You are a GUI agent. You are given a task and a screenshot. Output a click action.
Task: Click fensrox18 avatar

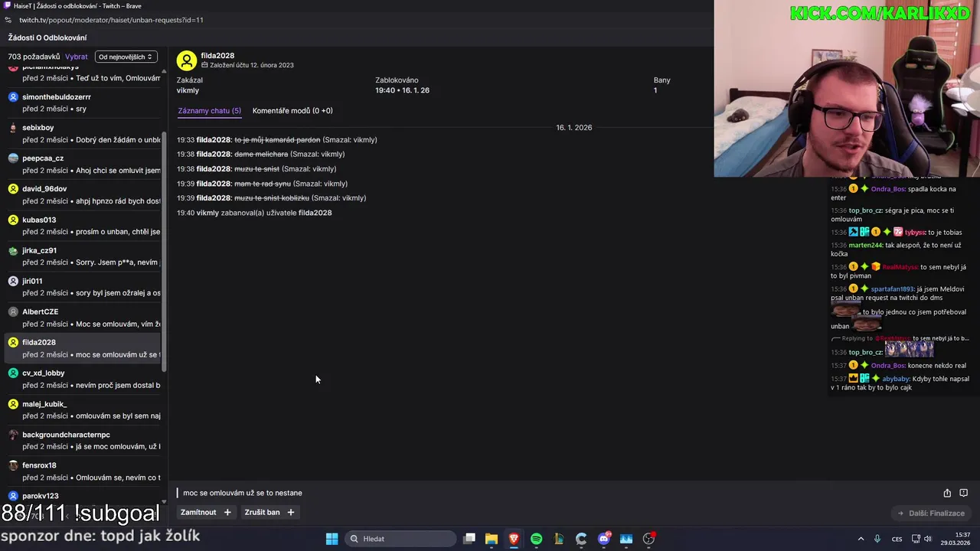pos(13,465)
